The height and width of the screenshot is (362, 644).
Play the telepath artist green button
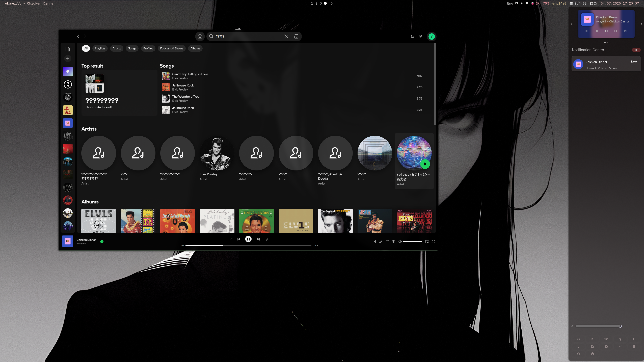coord(425,164)
